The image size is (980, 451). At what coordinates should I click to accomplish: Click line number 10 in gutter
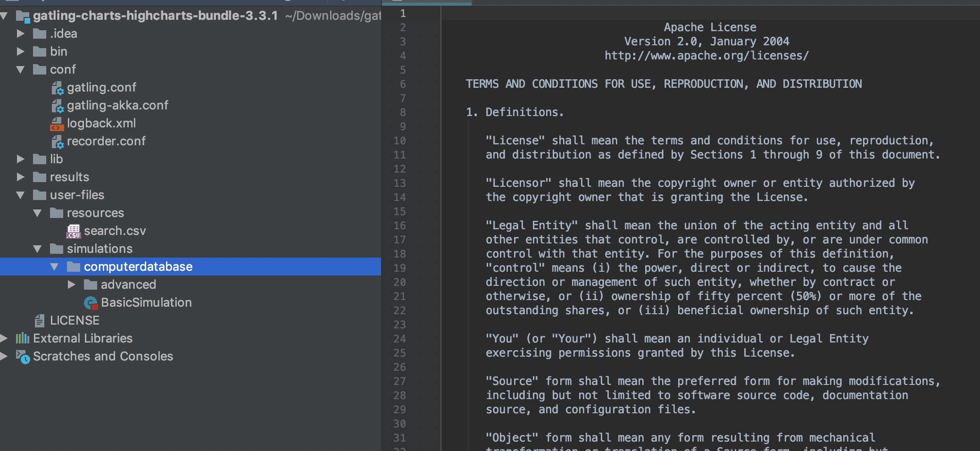coord(399,141)
